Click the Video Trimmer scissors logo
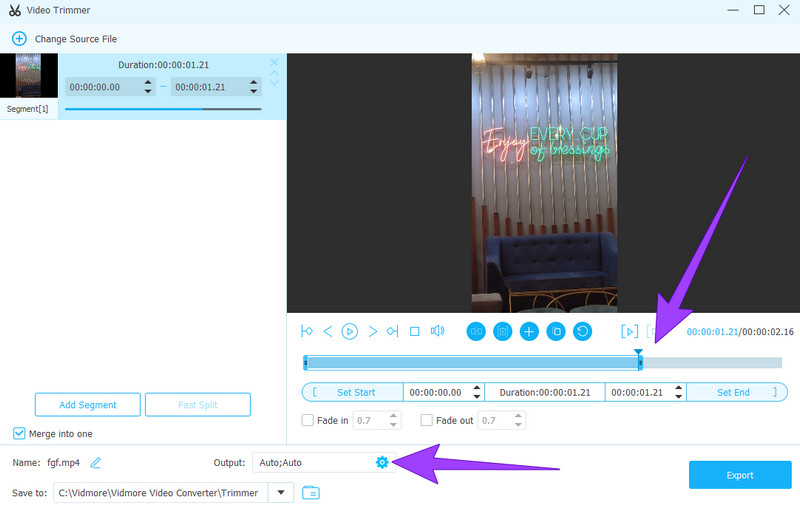Viewport: 800px width, 506px height. tap(15, 10)
